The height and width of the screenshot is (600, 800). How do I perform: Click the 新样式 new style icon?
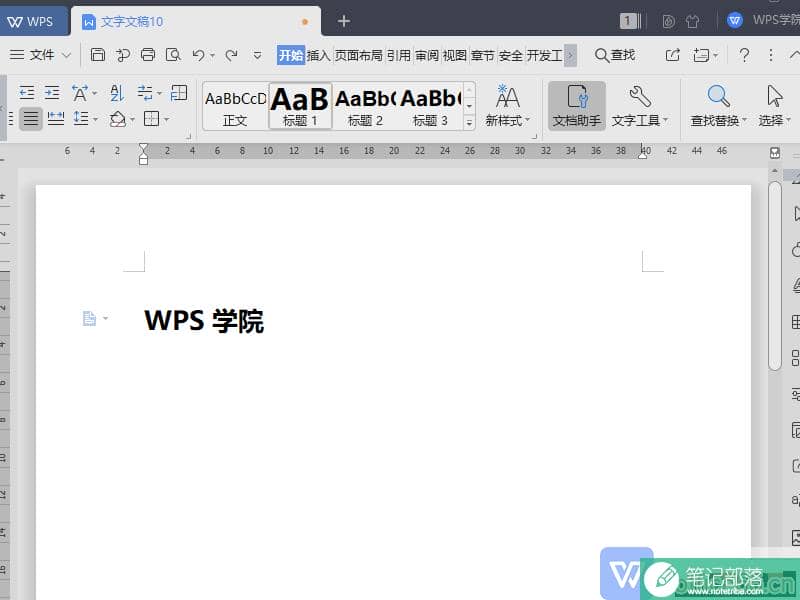[x=507, y=106]
